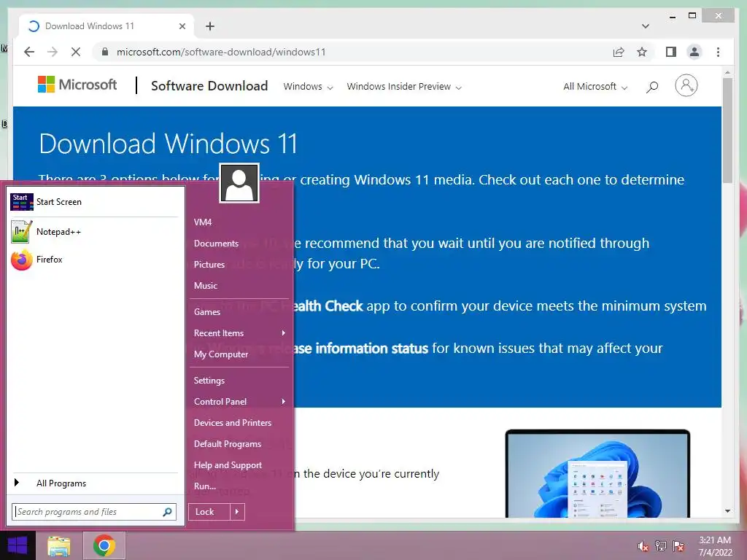747x560 pixels.
Task: Open Chrome's three-dot menu
Action: (718, 52)
